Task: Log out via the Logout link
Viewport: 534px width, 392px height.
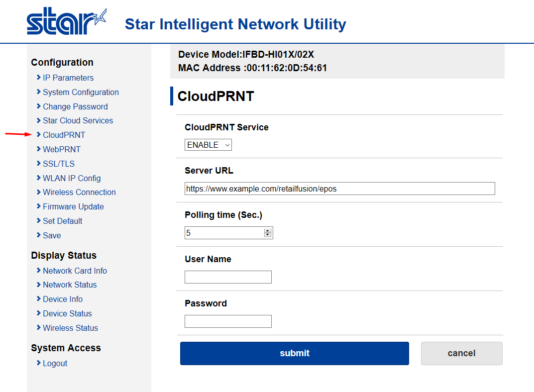Action: coord(55,363)
